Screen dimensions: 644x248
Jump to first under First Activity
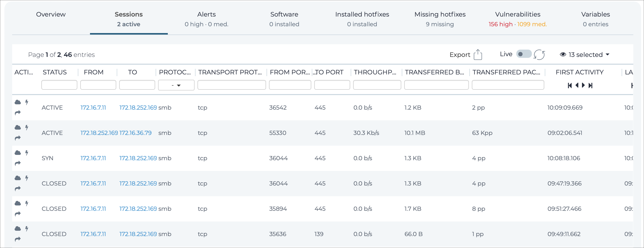click(x=570, y=86)
